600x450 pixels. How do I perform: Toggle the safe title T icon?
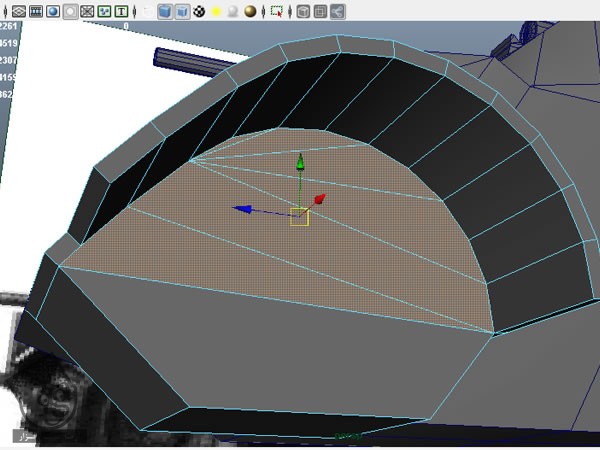click(121, 11)
